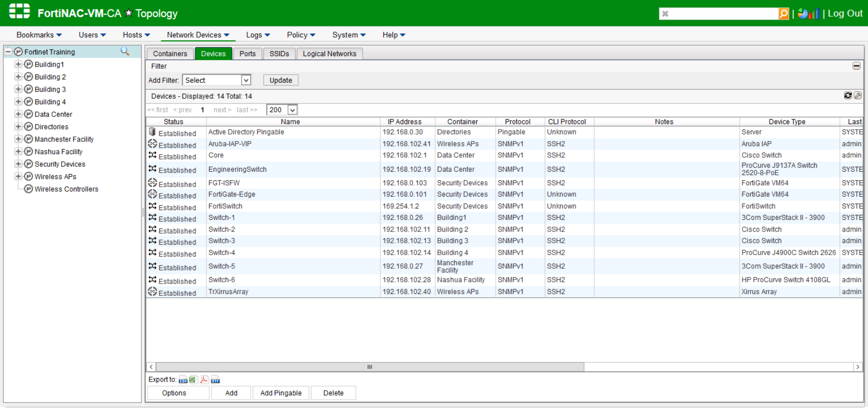Open table settings wrench icon

pos(858,96)
